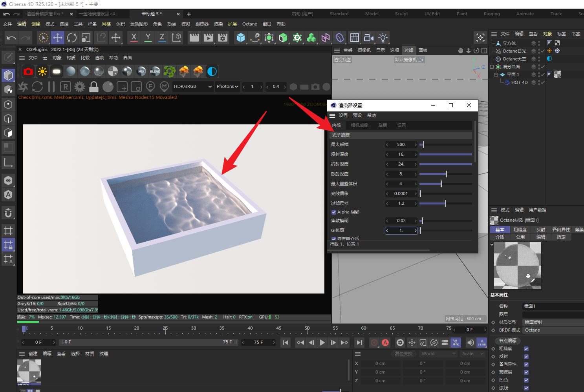This screenshot has height=392, width=584.
Task: Toggle the 粗糙度 checkbox in material attributes
Action: tap(526, 349)
